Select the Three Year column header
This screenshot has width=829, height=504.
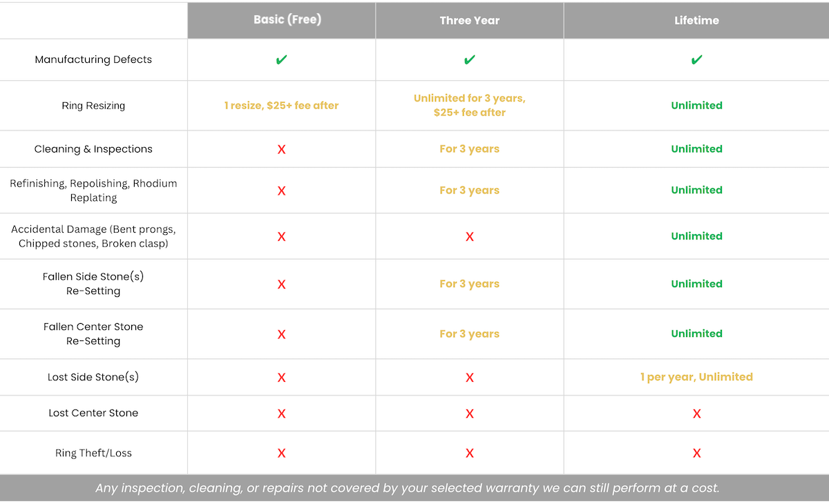point(469,21)
